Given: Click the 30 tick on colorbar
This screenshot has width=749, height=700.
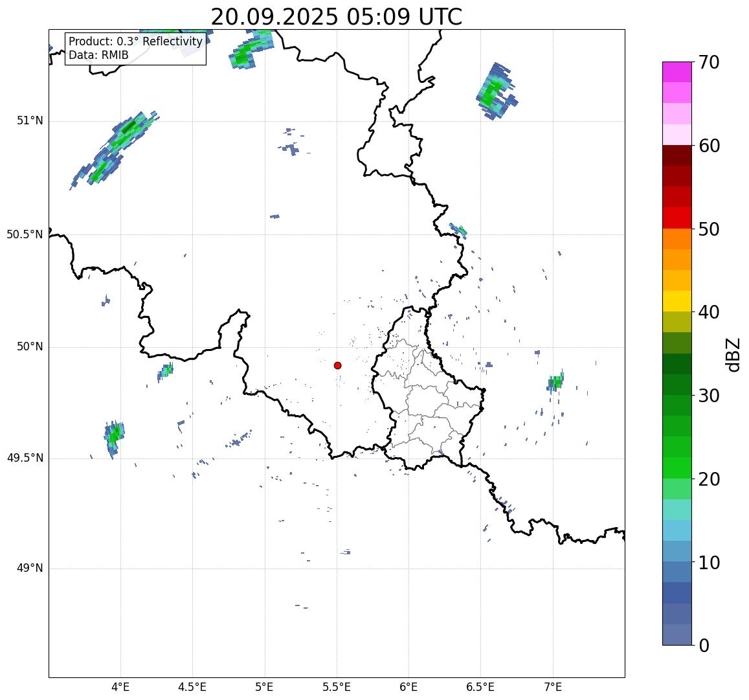Looking at the screenshot, I should (709, 396).
